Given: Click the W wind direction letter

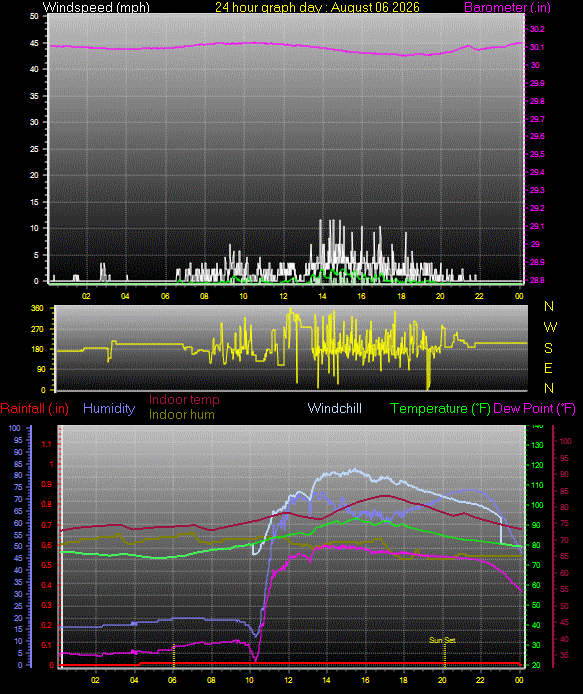Looking at the screenshot, I should click(550, 327).
